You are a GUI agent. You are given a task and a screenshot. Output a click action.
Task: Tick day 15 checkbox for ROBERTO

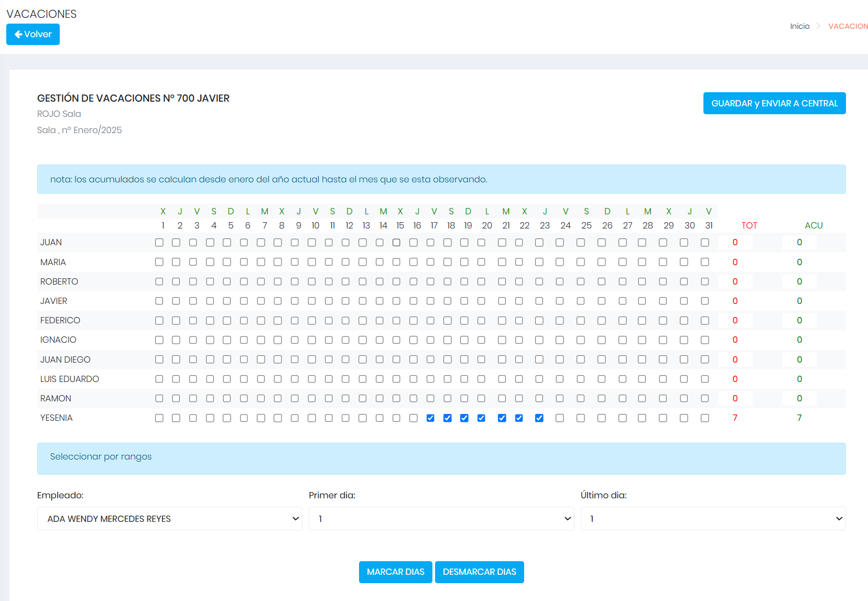(x=396, y=282)
